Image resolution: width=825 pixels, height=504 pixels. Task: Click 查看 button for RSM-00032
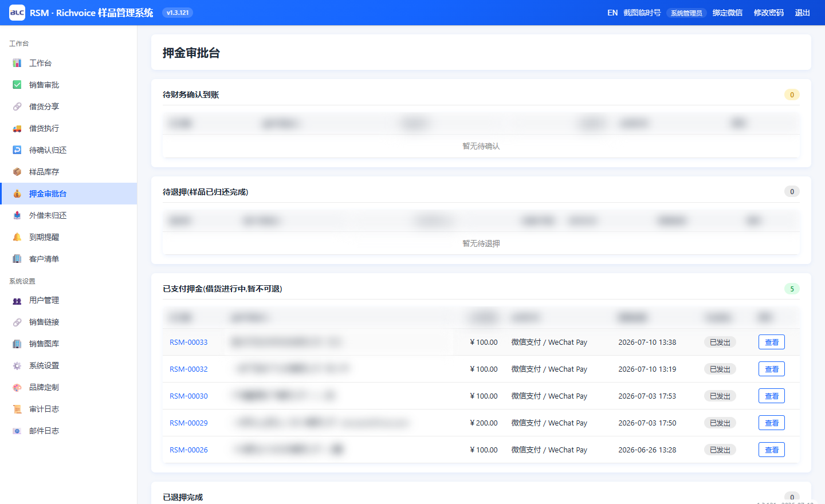tap(772, 369)
